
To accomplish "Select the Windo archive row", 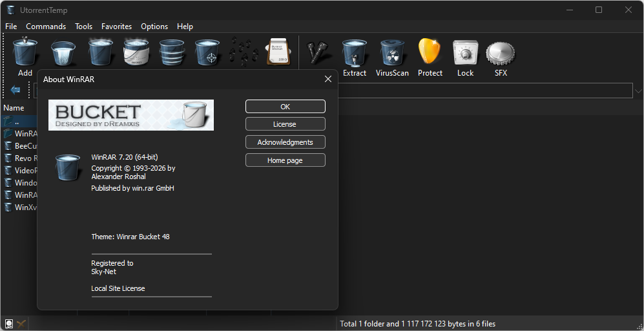I will click(x=19, y=182).
